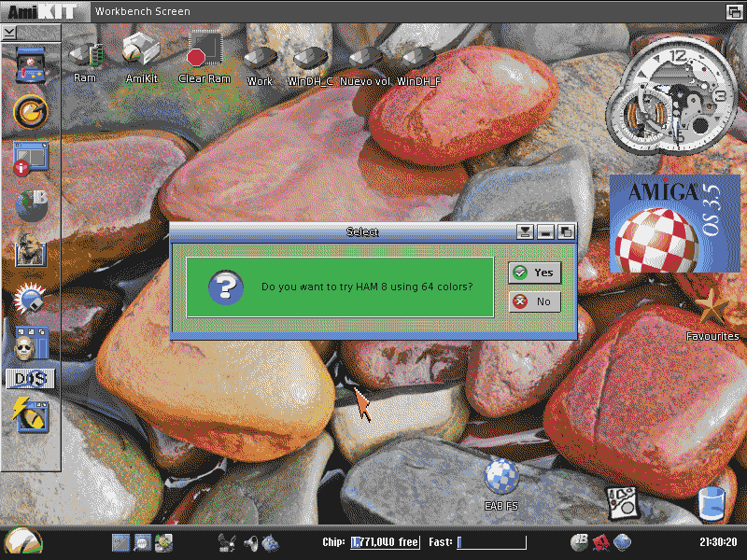Launch the starburst magnet dock icon
The width and height of the screenshot is (747, 560).
coord(30,299)
